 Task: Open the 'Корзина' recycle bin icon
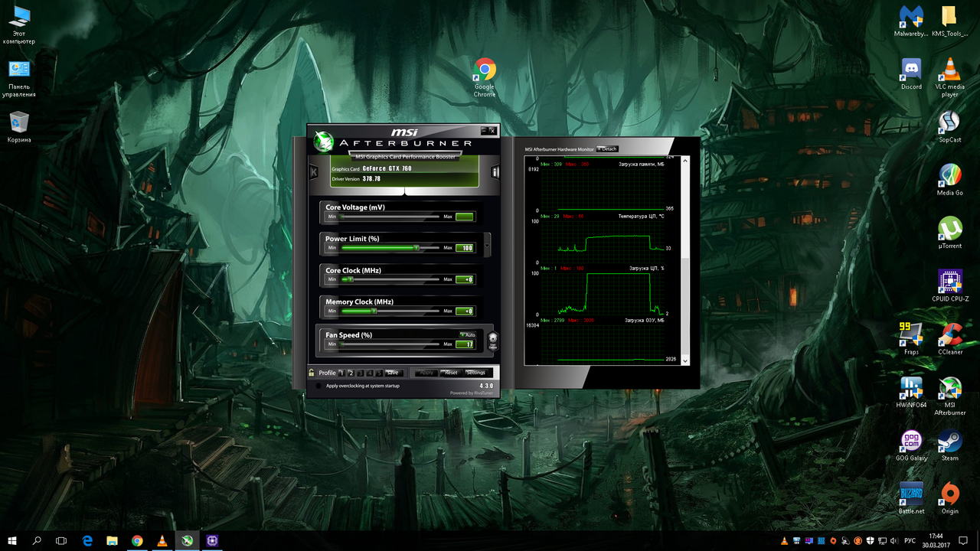pyautogui.click(x=19, y=127)
